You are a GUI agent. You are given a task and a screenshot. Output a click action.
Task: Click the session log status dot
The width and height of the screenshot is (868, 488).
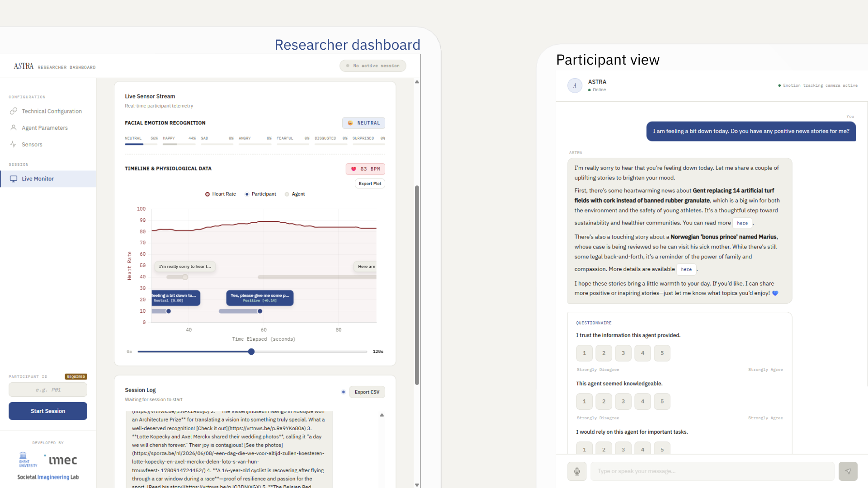pos(344,392)
